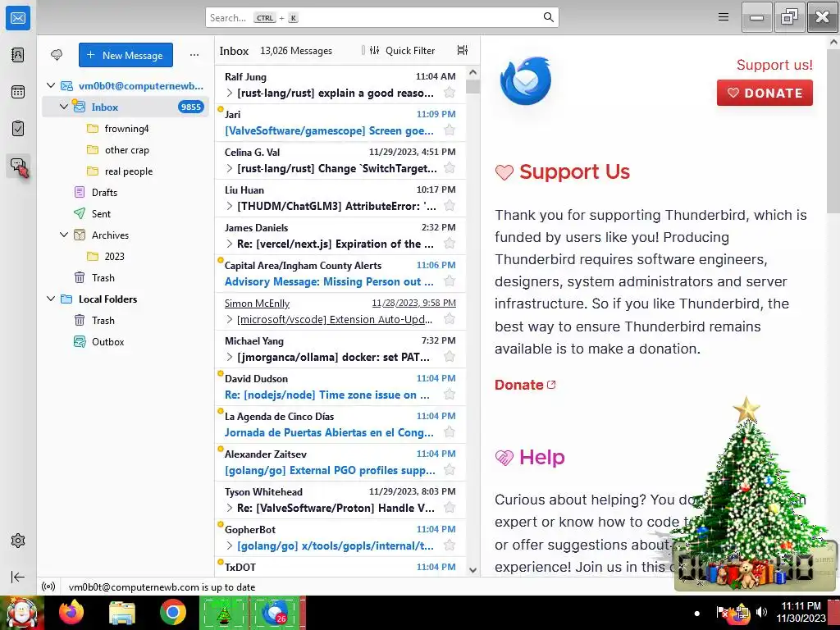Star the Michael Yang message
The width and height of the screenshot is (840, 630).
[x=450, y=357]
